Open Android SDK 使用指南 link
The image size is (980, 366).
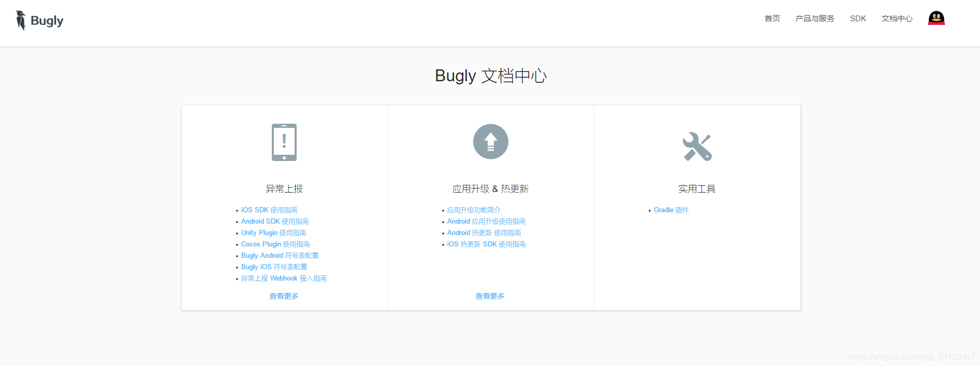tap(275, 222)
